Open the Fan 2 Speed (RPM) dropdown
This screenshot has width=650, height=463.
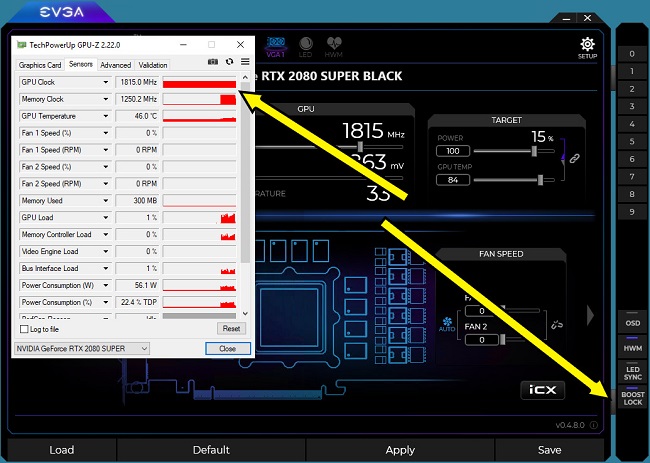(x=106, y=184)
